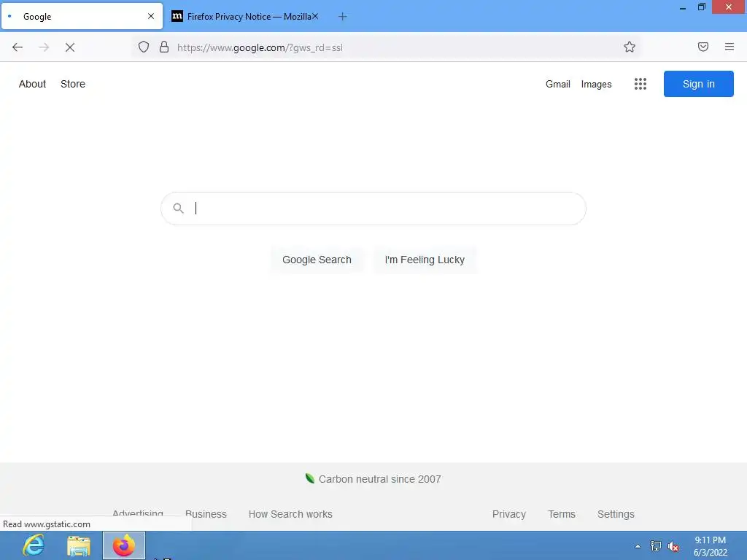The width and height of the screenshot is (747, 560).
Task: Launch Internet Explorer from the taskbar
Action: (x=34, y=545)
